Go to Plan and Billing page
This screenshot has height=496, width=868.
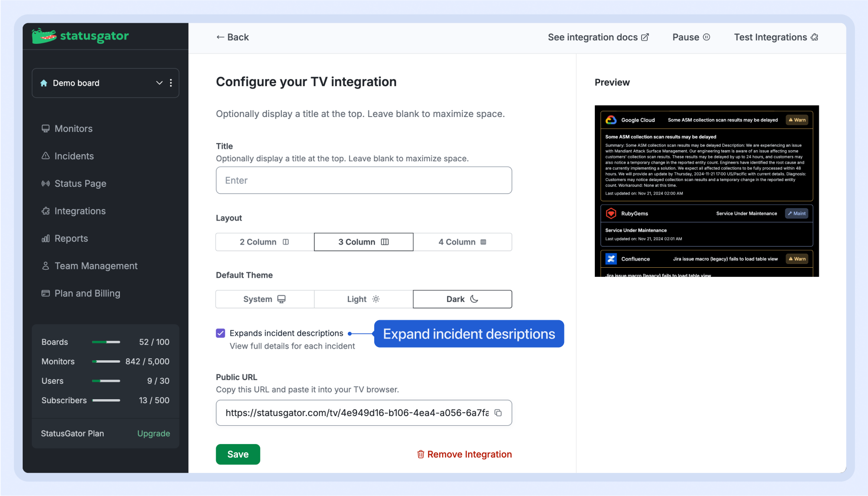(87, 293)
